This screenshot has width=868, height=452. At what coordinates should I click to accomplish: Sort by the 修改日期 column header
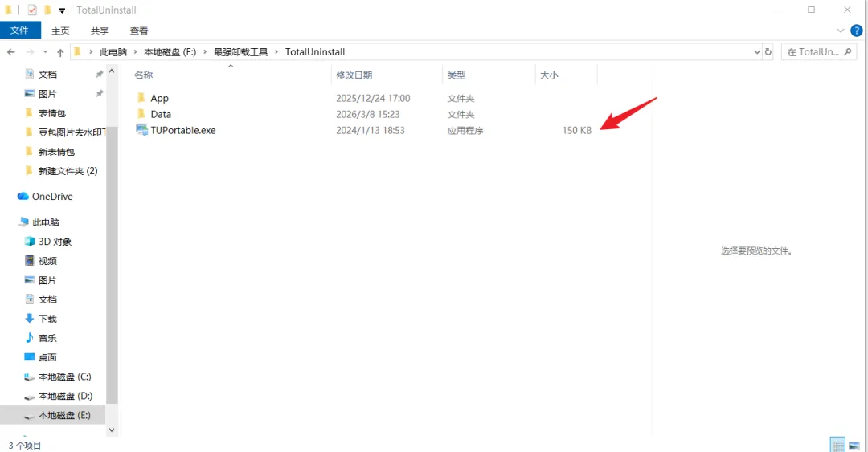[354, 75]
